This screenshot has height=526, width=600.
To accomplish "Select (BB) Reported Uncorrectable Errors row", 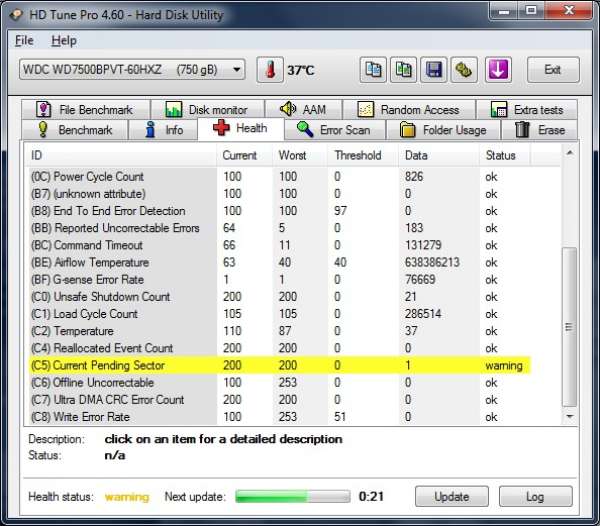I will tap(278, 228).
